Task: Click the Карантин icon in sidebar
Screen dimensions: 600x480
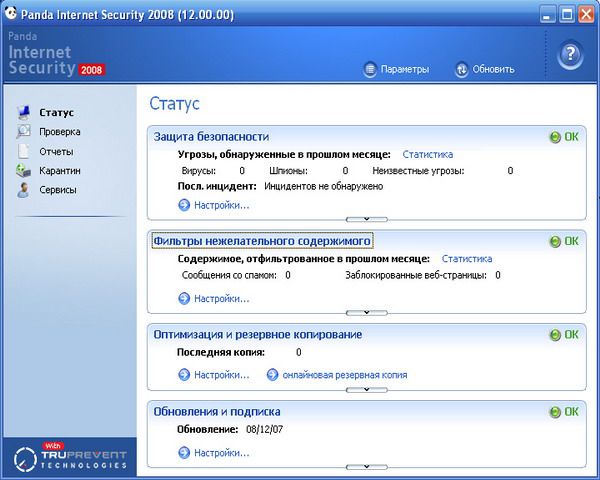Action: coord(23,170)
